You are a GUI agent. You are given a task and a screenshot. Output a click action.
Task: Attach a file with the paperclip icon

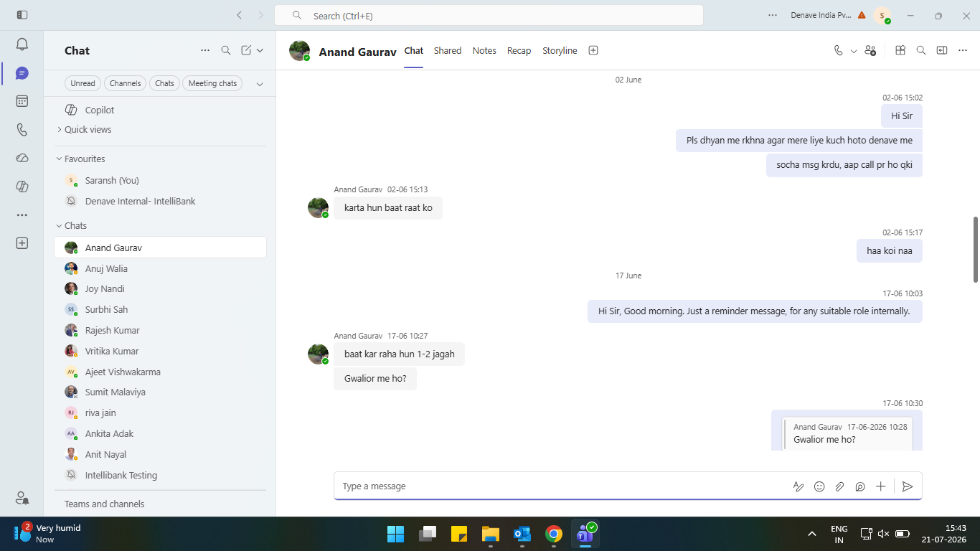(x=839, y=486)
